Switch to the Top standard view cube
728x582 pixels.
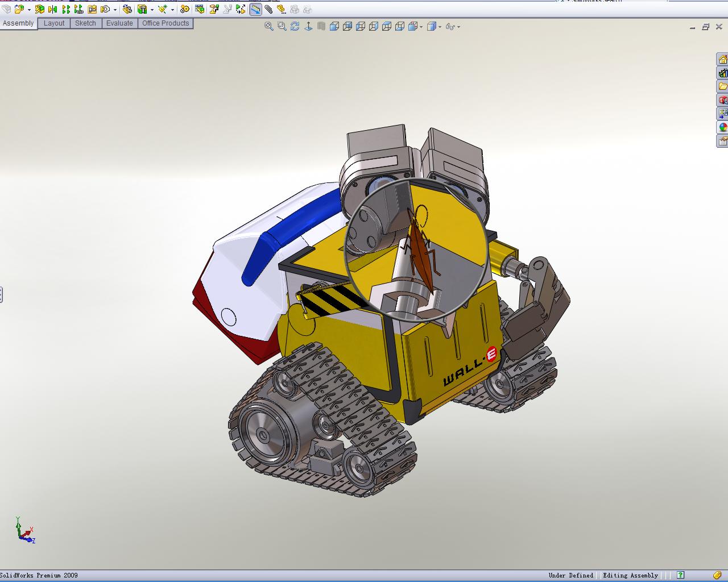387,26
